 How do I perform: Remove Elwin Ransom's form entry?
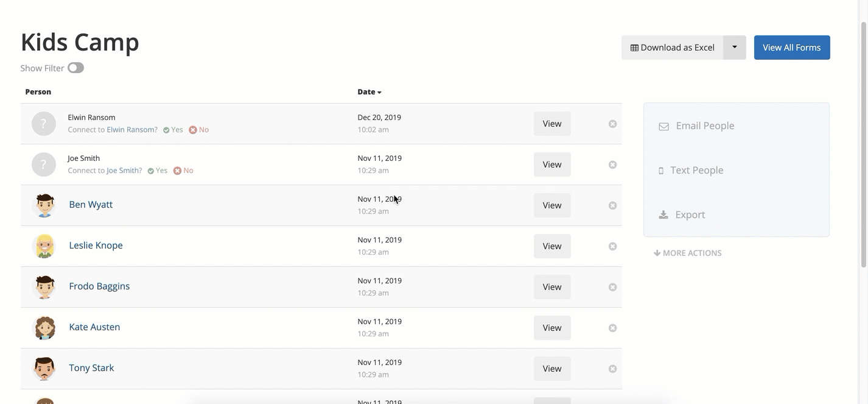click(612, 124)
